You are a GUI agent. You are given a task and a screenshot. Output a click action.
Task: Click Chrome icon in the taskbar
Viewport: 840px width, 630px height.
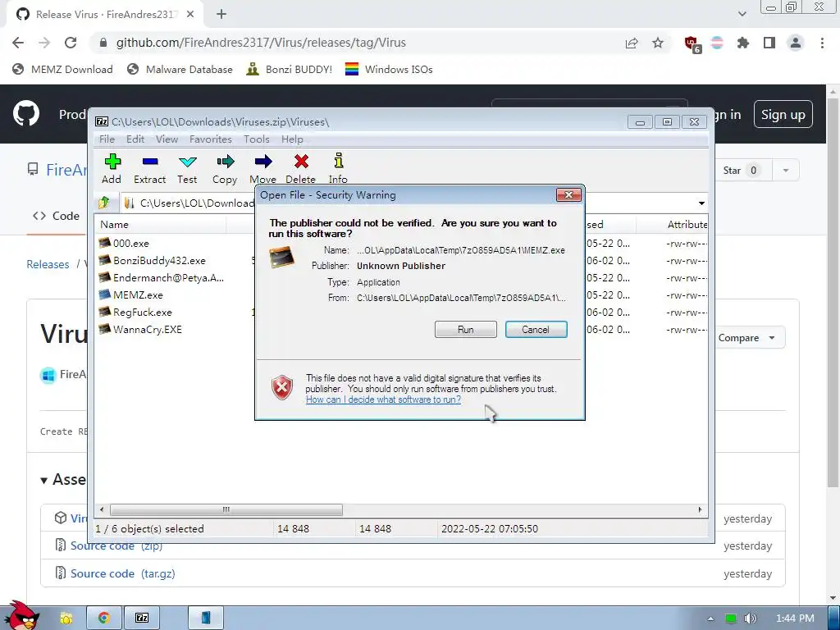[104, 619]
